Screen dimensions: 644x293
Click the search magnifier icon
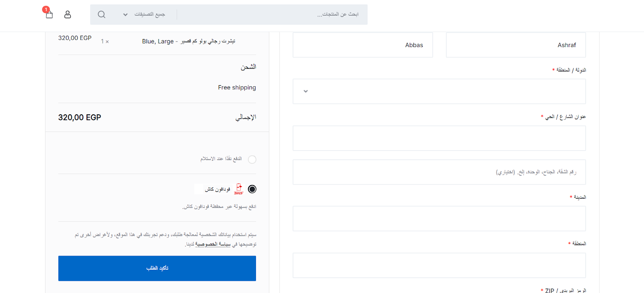tap(101, 14)
